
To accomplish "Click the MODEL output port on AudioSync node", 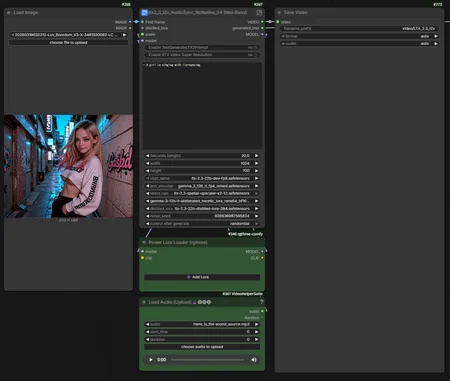I will click(262, 34).
